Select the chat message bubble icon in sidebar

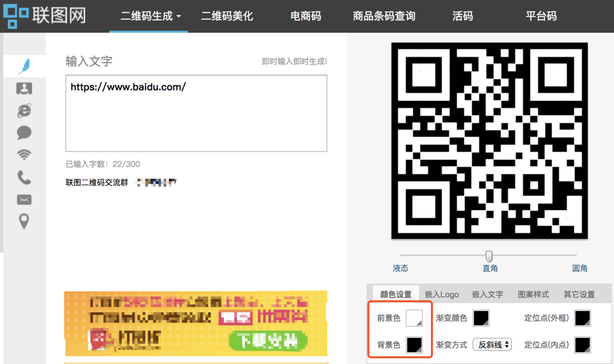tap(25, 133)
